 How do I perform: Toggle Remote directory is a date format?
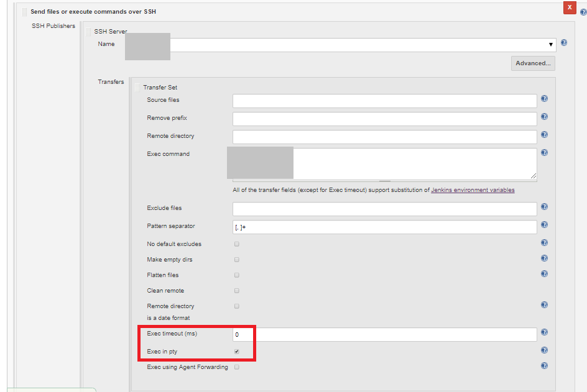tap(236, 306)
